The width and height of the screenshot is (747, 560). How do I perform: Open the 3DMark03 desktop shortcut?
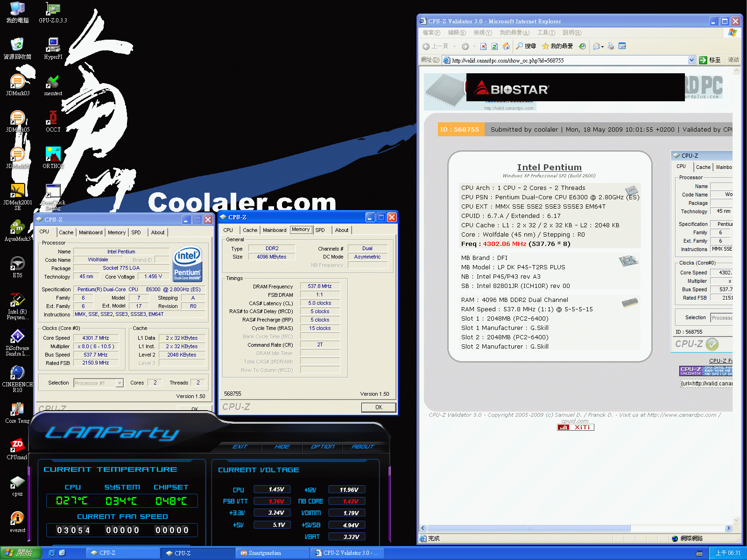17,85
